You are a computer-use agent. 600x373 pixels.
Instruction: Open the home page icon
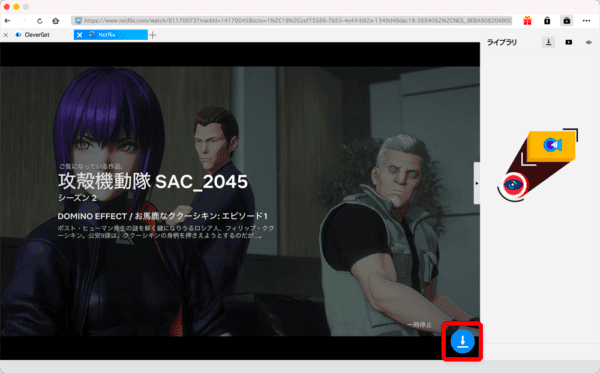point(55,21)
